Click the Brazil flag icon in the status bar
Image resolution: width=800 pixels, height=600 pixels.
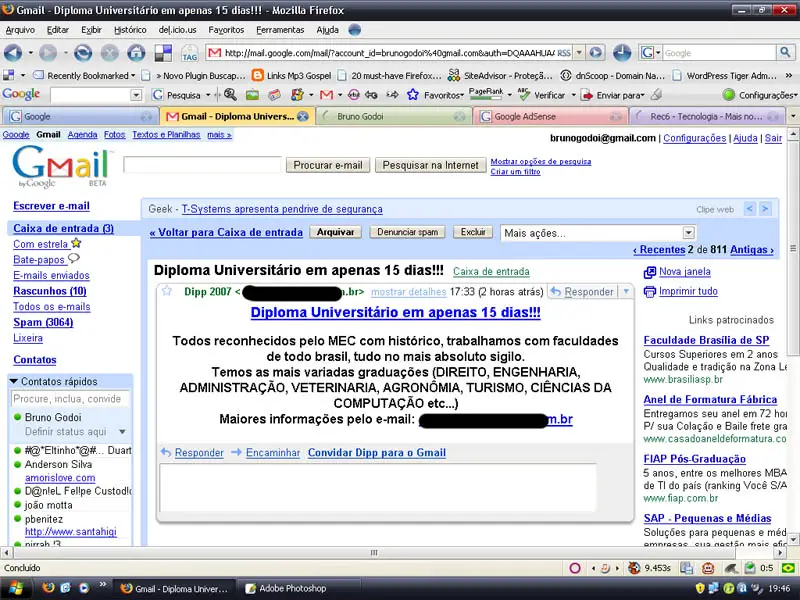point(788,567)
